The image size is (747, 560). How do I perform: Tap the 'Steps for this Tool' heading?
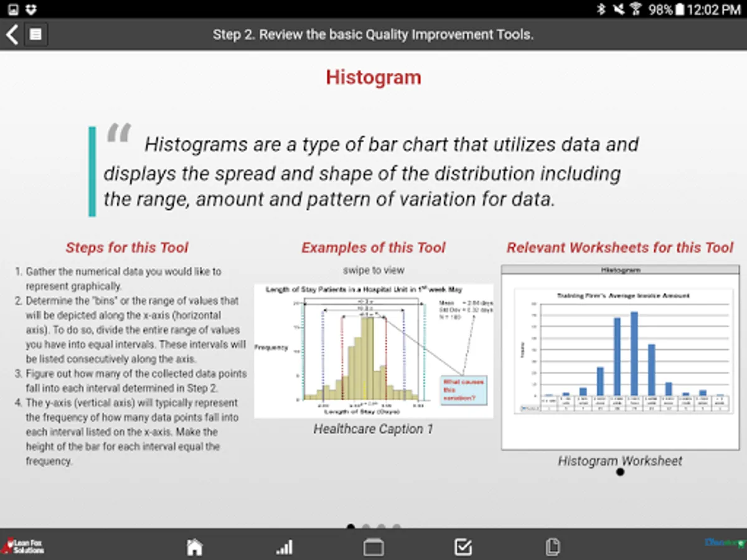(127, 248)
